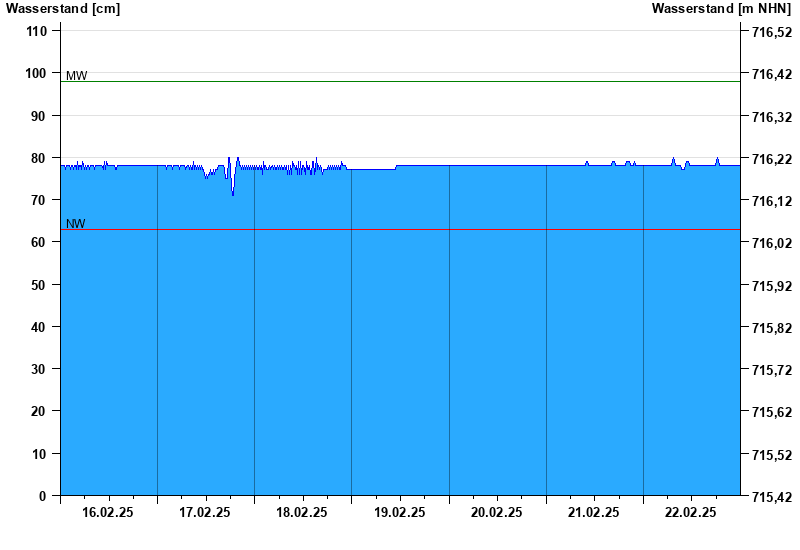Click the 716,52 value on right axis
Image resolution: width=800 pixels, height=550 pixels.
[x=772, y=32]
